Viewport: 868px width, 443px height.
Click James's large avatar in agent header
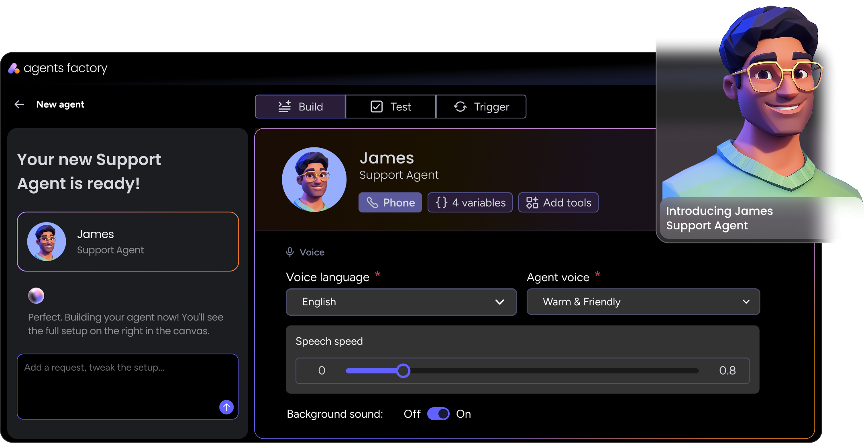pyautogui.click(x=314, y=180)
